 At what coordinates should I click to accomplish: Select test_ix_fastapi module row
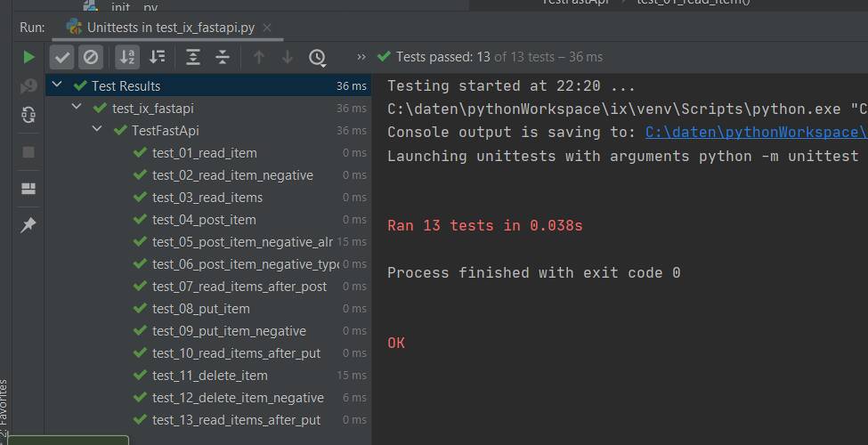pos(208,108)
